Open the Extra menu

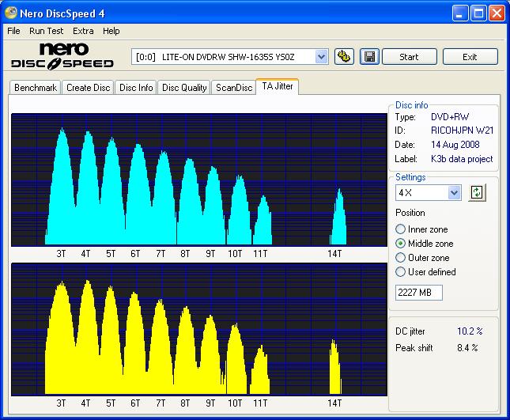tap(83, 31)
